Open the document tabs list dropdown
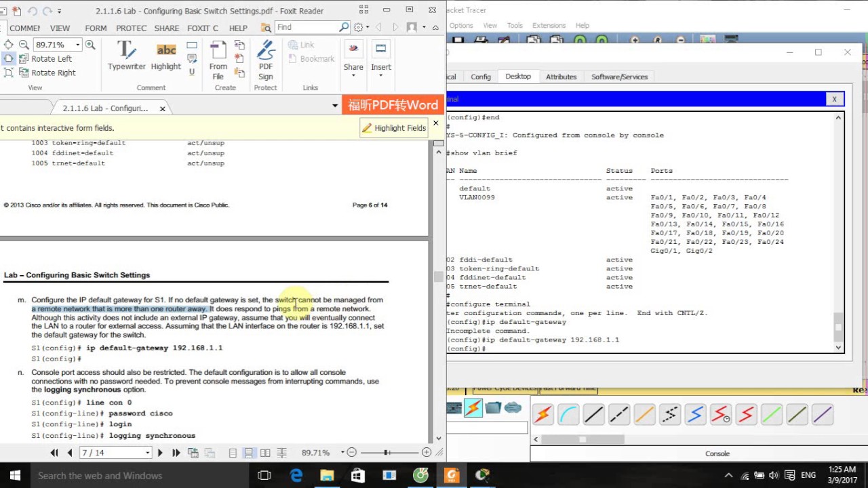This screenshot has width=868, height=488. coord(334,106)
